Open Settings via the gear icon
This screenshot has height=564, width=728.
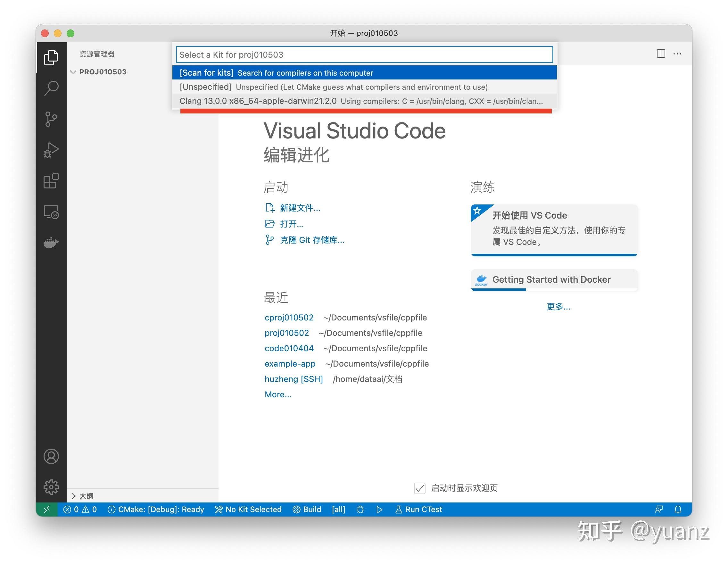pyautogui.click(x=51, y=487)
